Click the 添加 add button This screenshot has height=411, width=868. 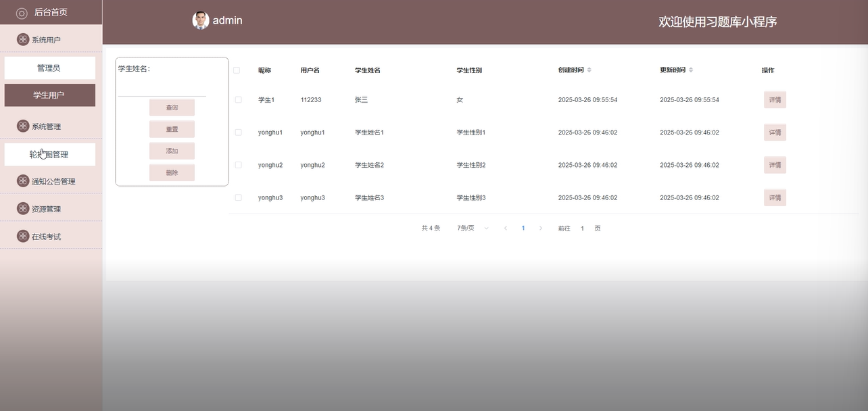172,151
